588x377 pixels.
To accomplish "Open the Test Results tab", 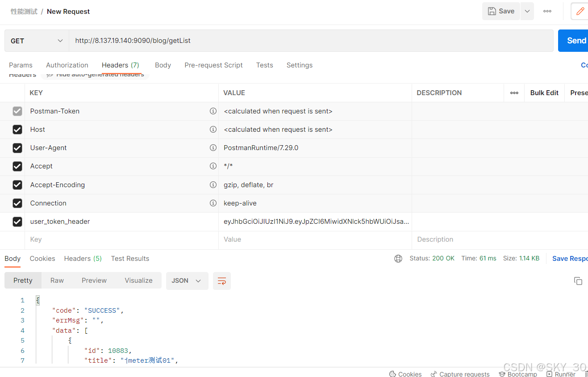I will (130, 259).
